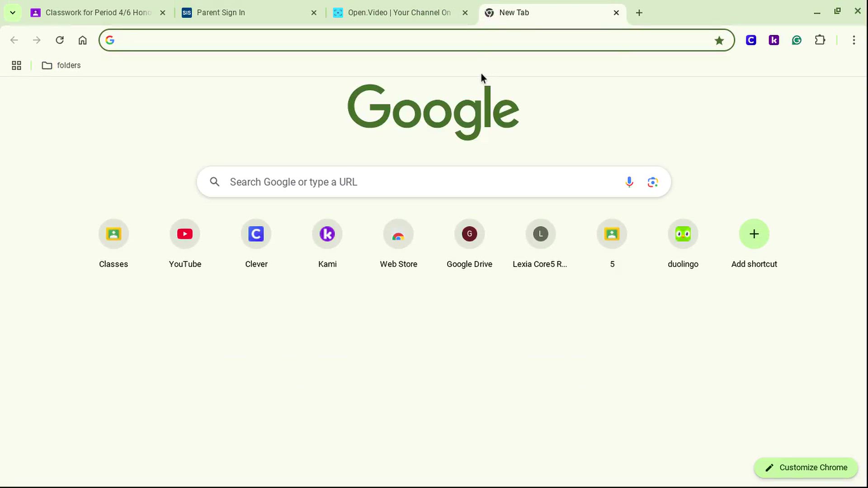The height and width of the screenshot is (488, 868).
Task: Launch the duolingo shortcut
Action: [683, 234]
